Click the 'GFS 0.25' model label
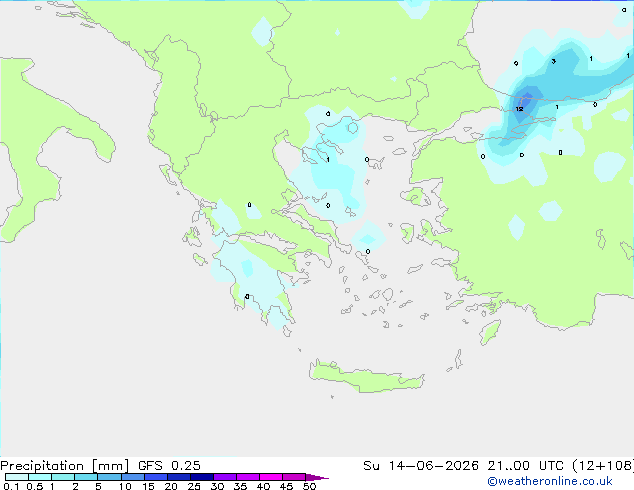The image size is (634, 490). pos(169,466)
